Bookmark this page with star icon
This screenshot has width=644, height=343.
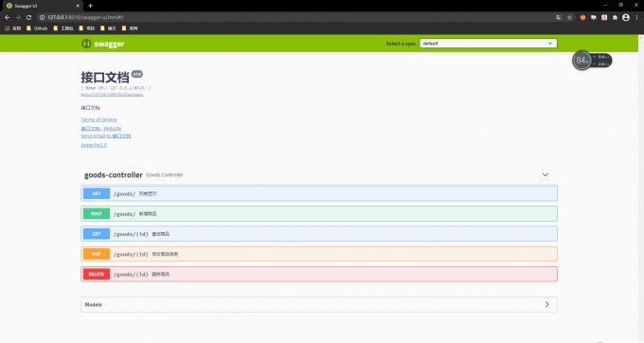(569, 18)
